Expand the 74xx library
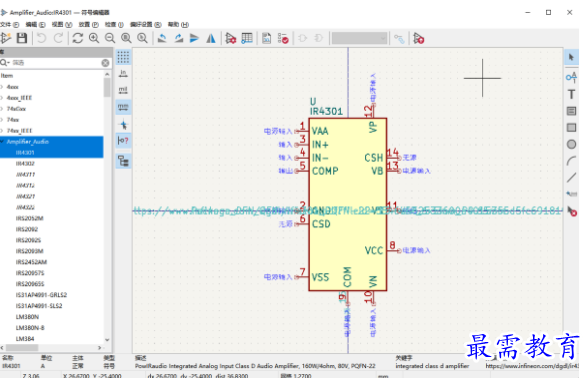Viewport: 588px width, 378px height. click(x=2, y=120)
